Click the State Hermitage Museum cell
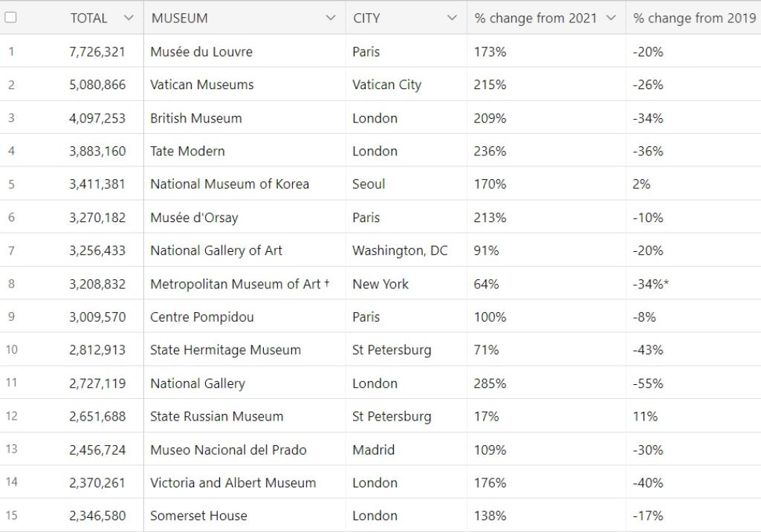Viewport: 761px width, 532px height. point(225,350)
